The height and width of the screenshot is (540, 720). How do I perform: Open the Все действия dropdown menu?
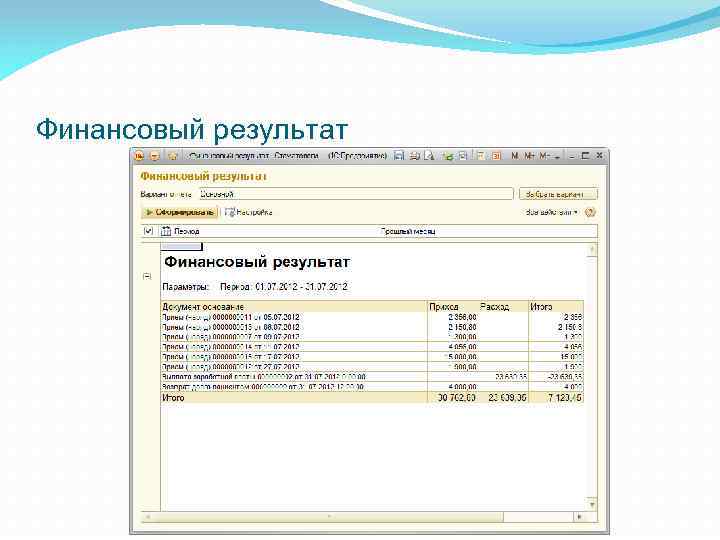(x=551, y=212)
